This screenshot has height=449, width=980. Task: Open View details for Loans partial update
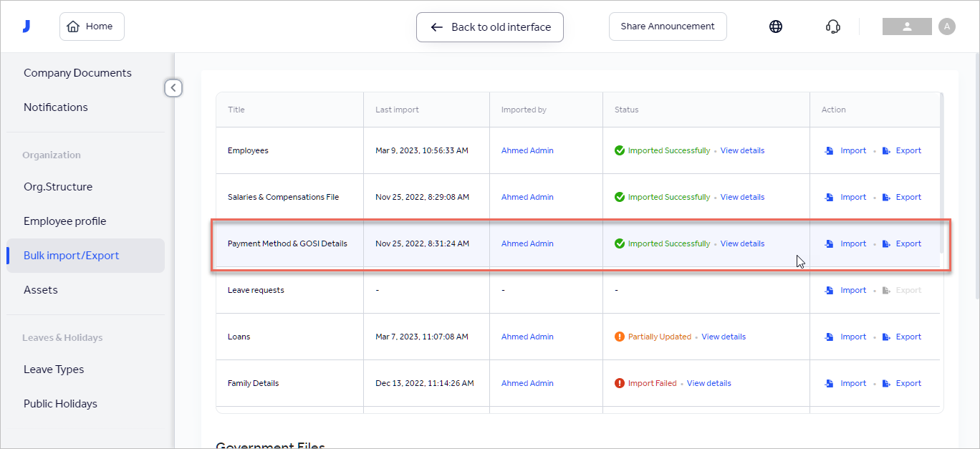pos(724,337)
